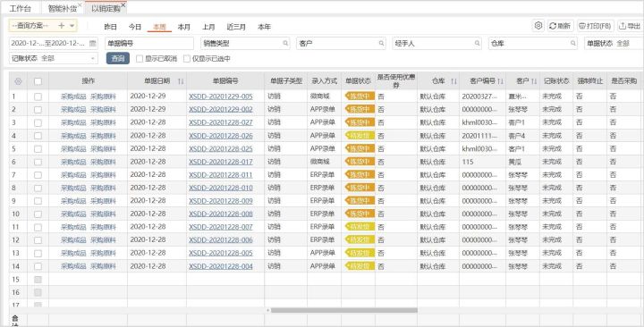Screen dimensions: 644x327
Task: Select row checkbox for order XSDD-20201228-027
Action: click(38, 122)
